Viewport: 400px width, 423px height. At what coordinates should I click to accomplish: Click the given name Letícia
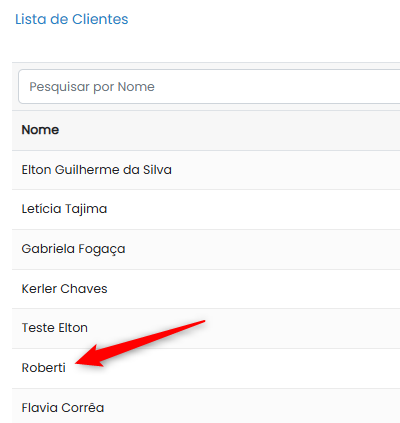point(41,209)
